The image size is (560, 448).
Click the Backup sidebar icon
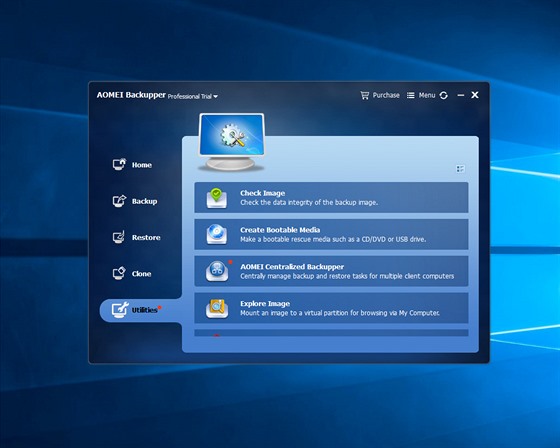pos(119,201)
